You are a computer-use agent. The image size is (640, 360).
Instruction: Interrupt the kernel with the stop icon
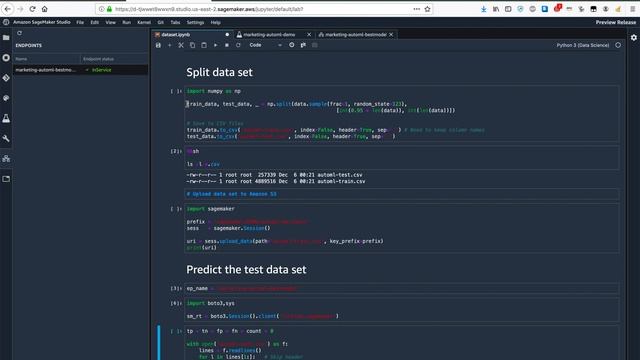pos(227,45)
